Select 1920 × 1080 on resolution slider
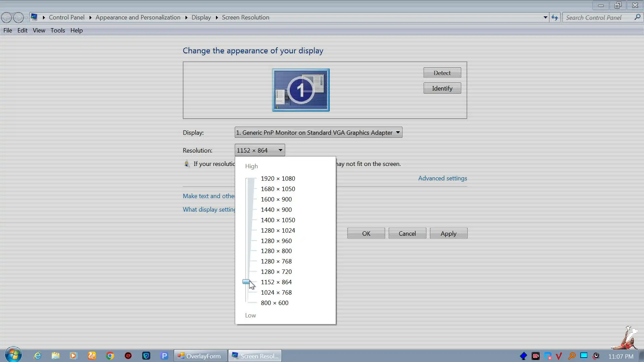Viewport: 644px width, 362px height. pos(278,179)
